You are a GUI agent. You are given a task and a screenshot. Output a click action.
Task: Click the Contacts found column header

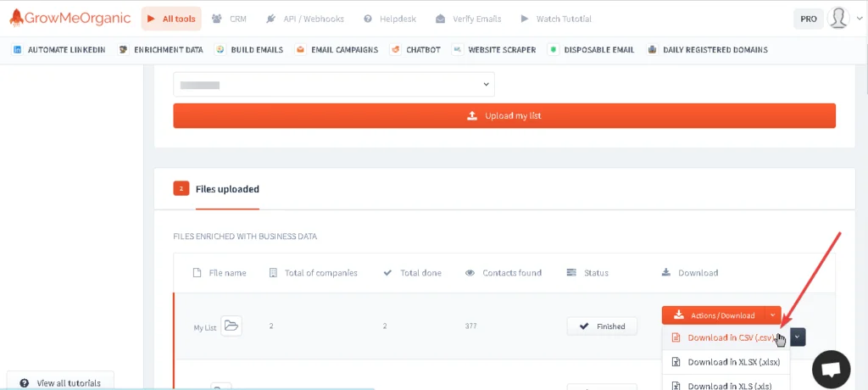click(504, 272)
